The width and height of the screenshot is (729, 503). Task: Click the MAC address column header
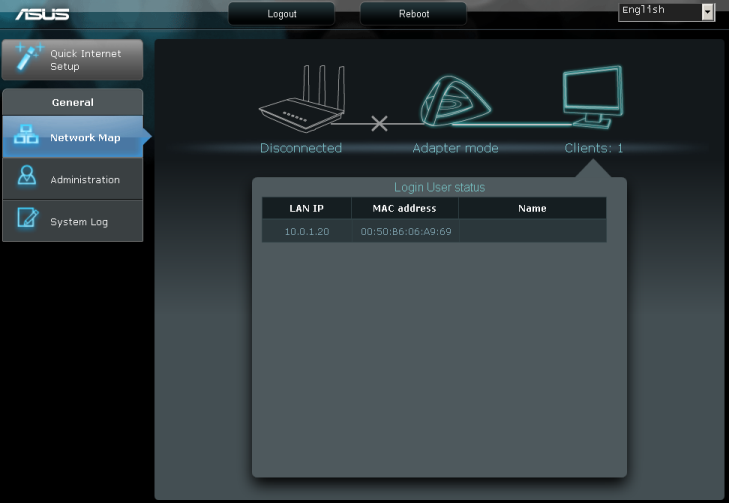[x=404, y=208]
